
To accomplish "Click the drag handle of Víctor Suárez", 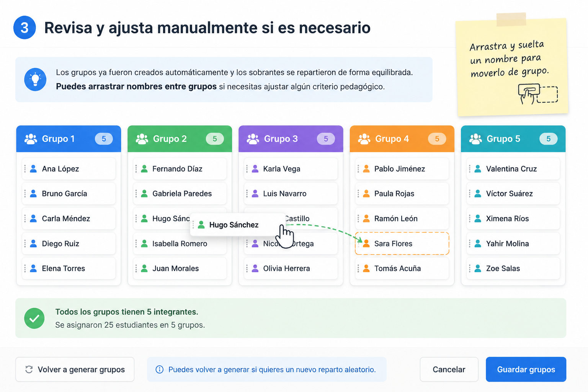I will 470,194.
